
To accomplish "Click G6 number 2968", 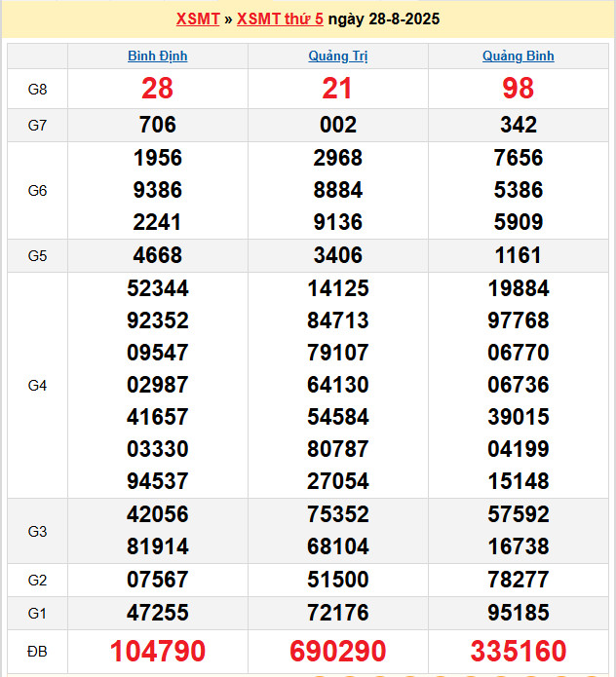I will (338, 158).
